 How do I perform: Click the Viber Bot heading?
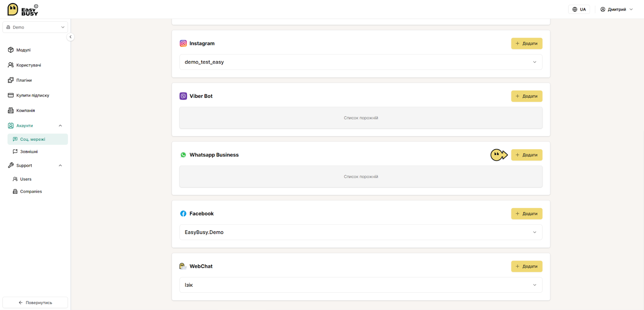pos(201,96)
